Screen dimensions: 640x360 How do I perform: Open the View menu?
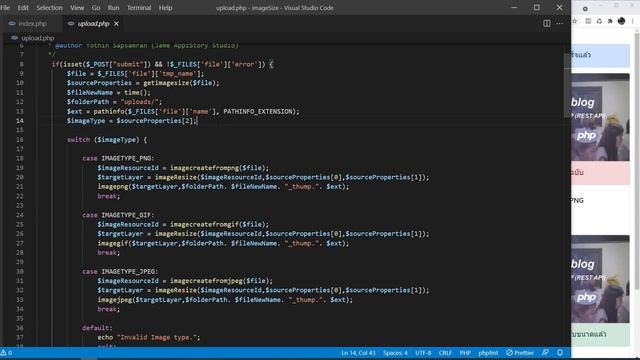coord(77,8)
